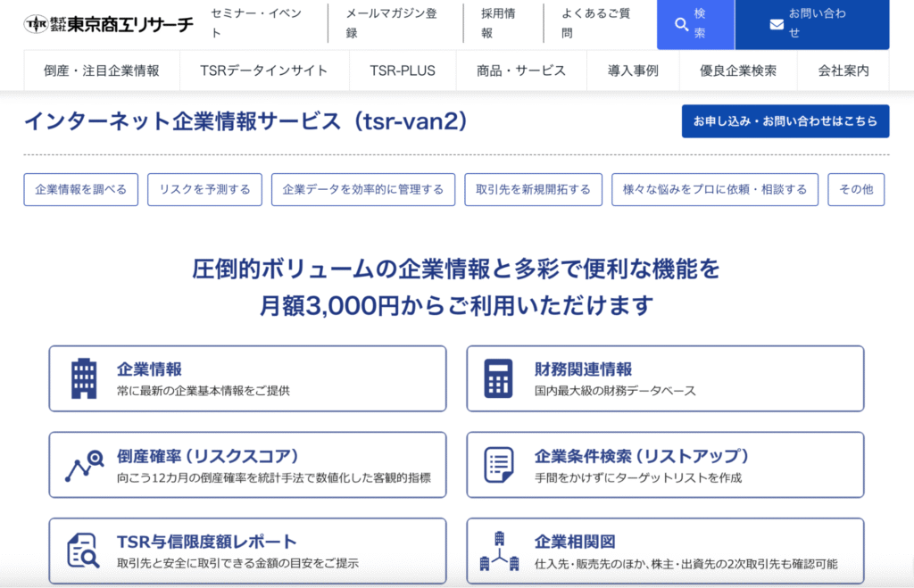This screenshot has height=588, width=914.
Task: Click the 月額3,000円からご利用いただけます text
Action: pyautogui.click(x=456, y=305)
